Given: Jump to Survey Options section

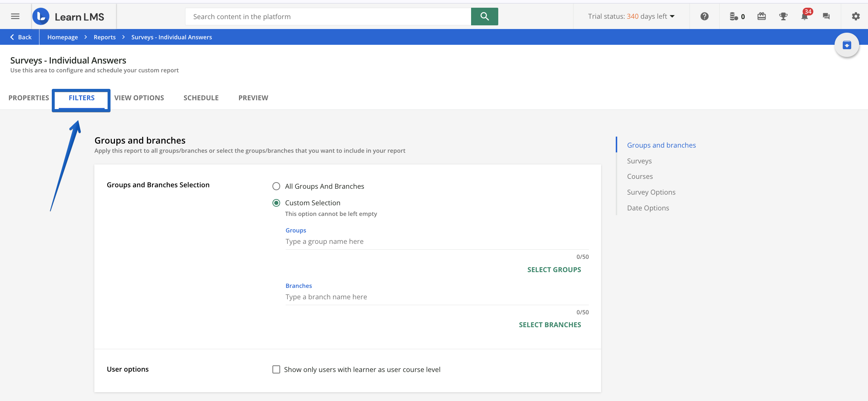Looking at the screenshot, I should coord(651,192).
